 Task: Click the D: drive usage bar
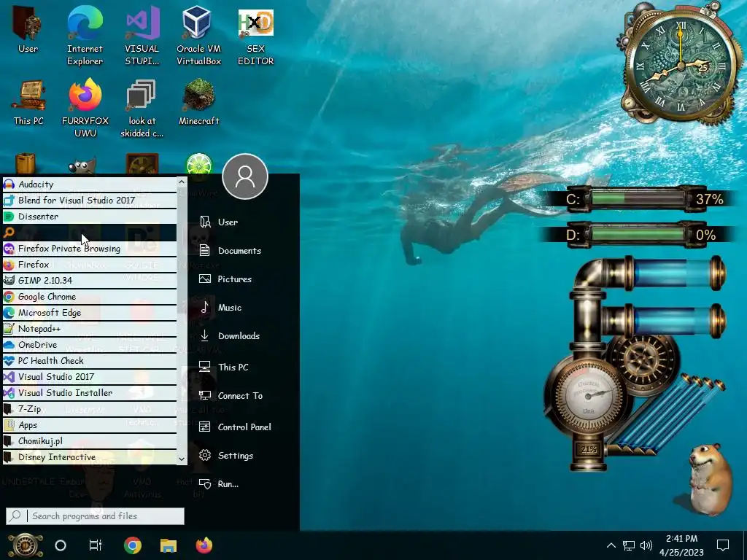638,235
